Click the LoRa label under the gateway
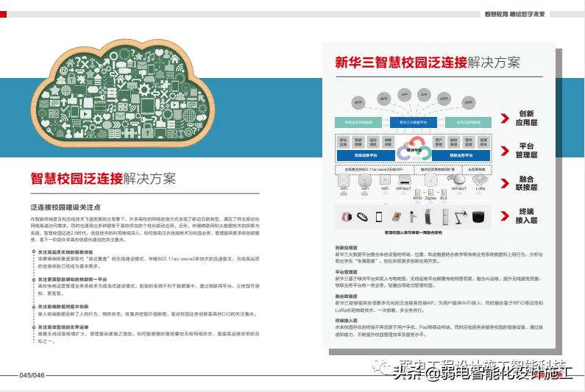 (x=481, y=189)
